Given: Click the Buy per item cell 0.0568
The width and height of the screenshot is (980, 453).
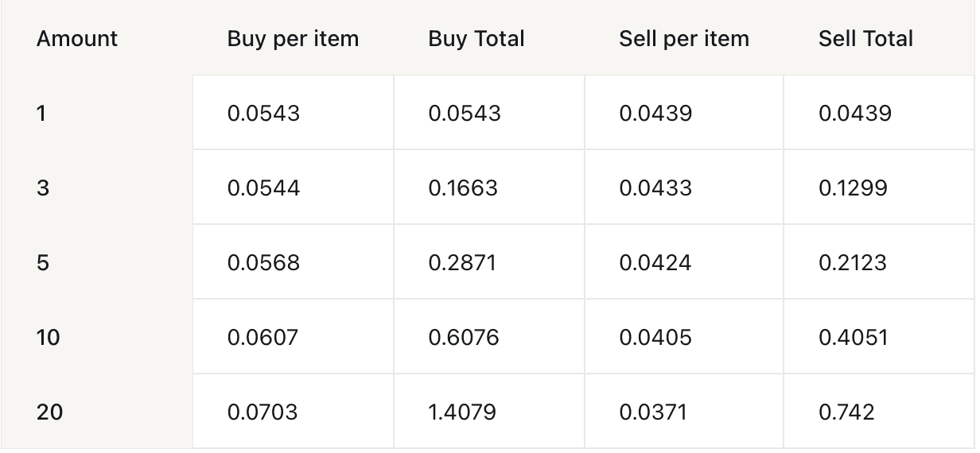Looking at the screenshot, I should point(263,262).
